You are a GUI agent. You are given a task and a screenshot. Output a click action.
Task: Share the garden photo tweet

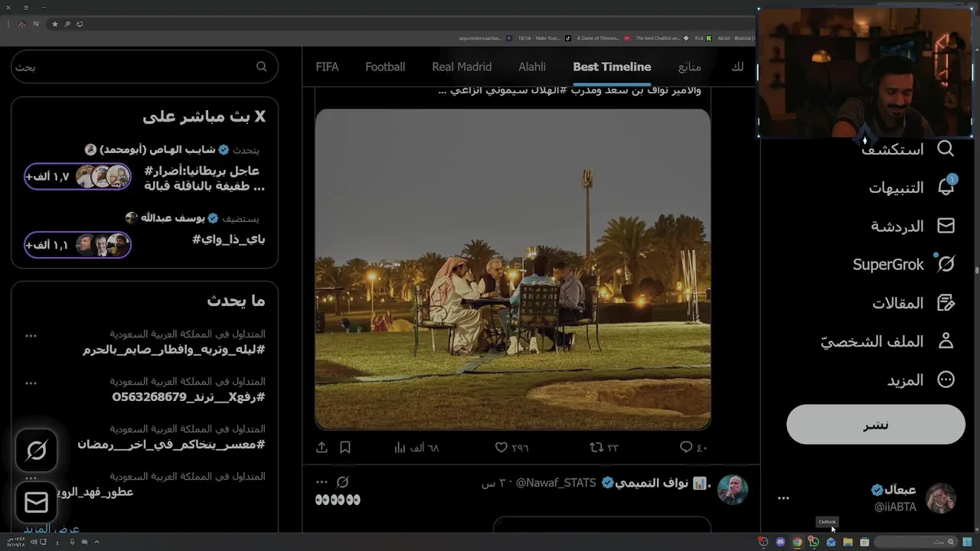[x=322, y=447]
